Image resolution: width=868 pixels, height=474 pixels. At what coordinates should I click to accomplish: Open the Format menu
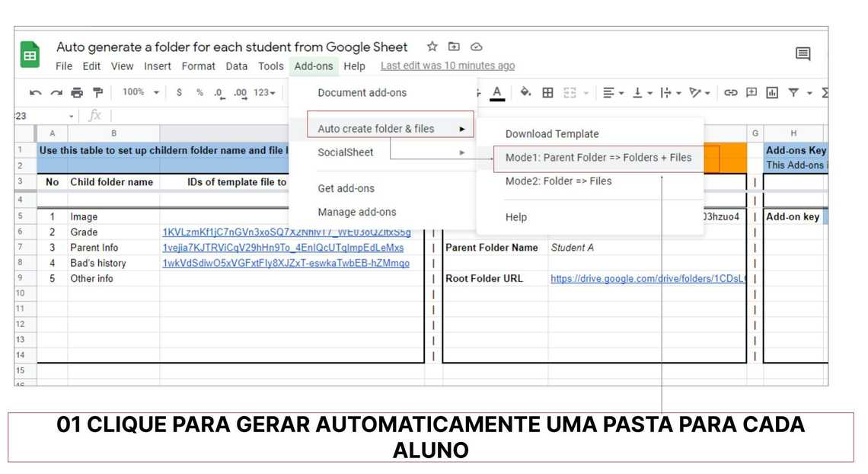pyautogui.click(x=198, y=66)
